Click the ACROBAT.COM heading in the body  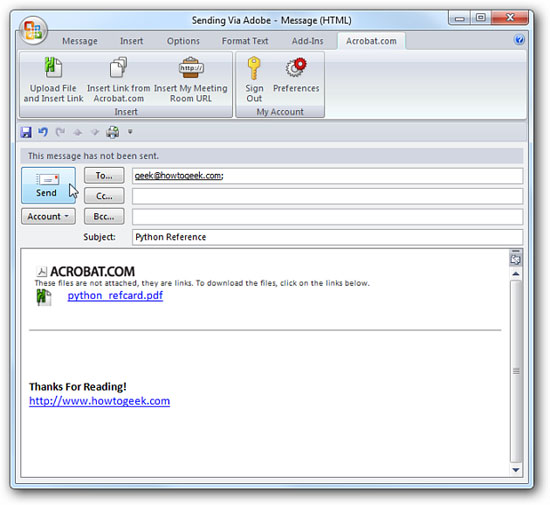[x=92, y=271]
